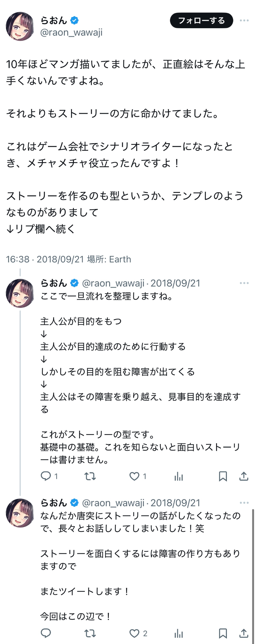Open more options menu on first reply

tap(244, 283)
